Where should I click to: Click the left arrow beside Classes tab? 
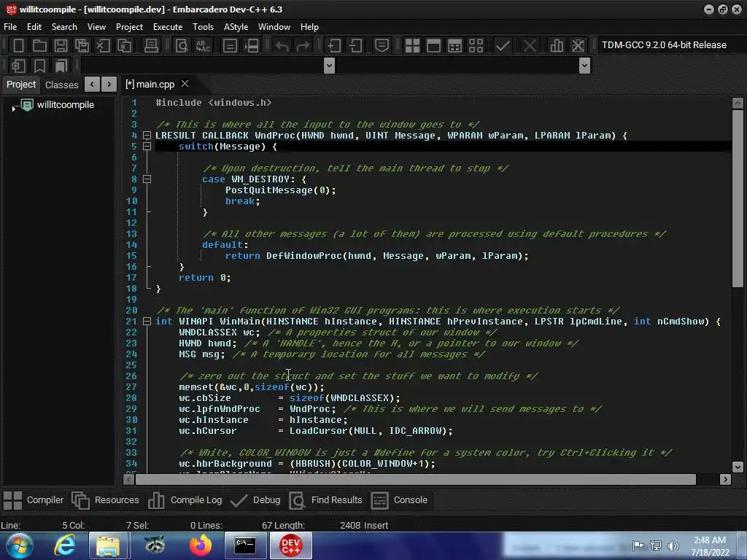point(92,85)
